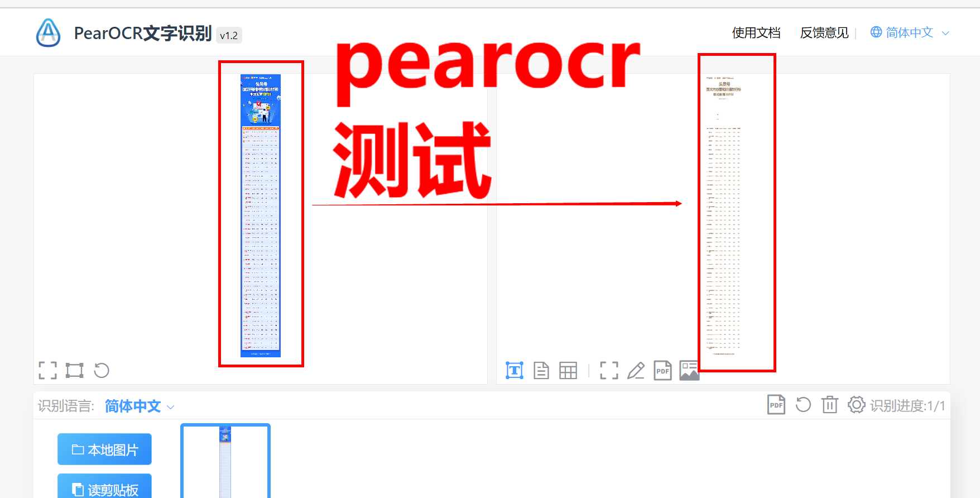This screenshot has height=498, width=980.
Task: Click fullscreen icon in result panel
Action: tap(609, 370)
